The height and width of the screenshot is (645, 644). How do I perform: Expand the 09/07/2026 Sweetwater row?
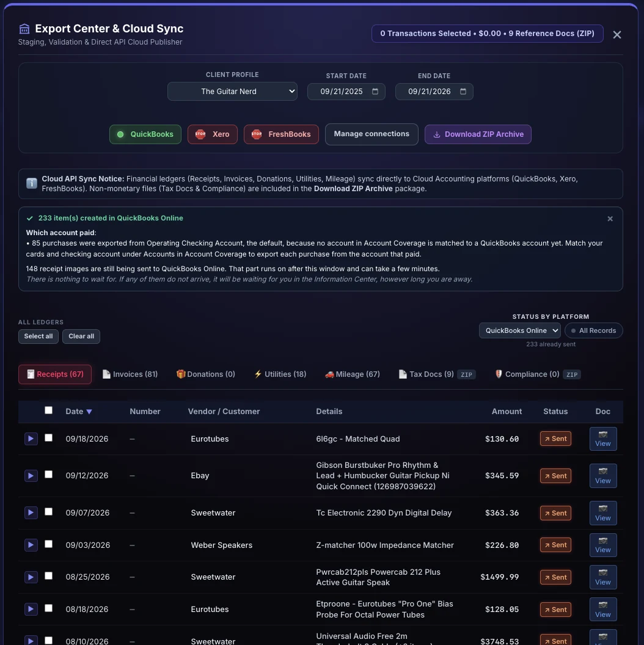click(x=31, y=513)
